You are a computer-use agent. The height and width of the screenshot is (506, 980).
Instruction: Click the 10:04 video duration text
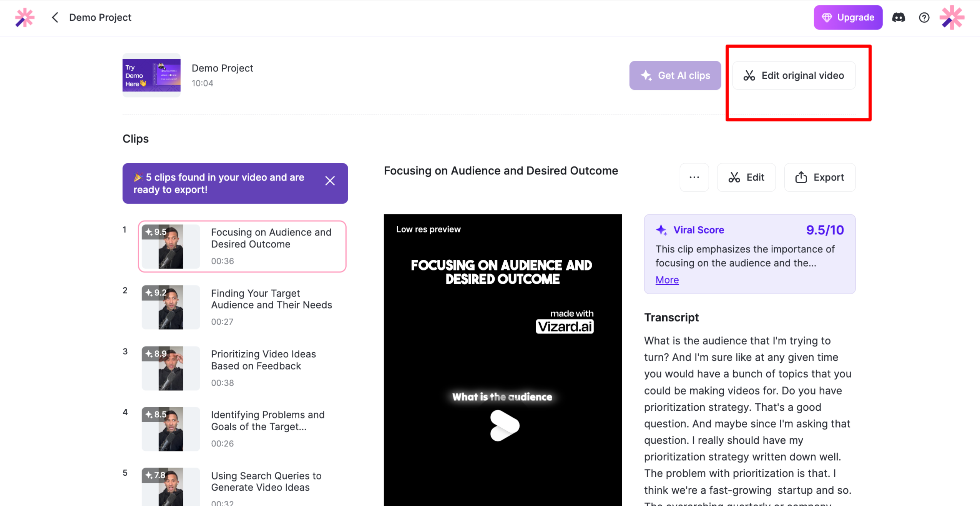click(202, 83)
